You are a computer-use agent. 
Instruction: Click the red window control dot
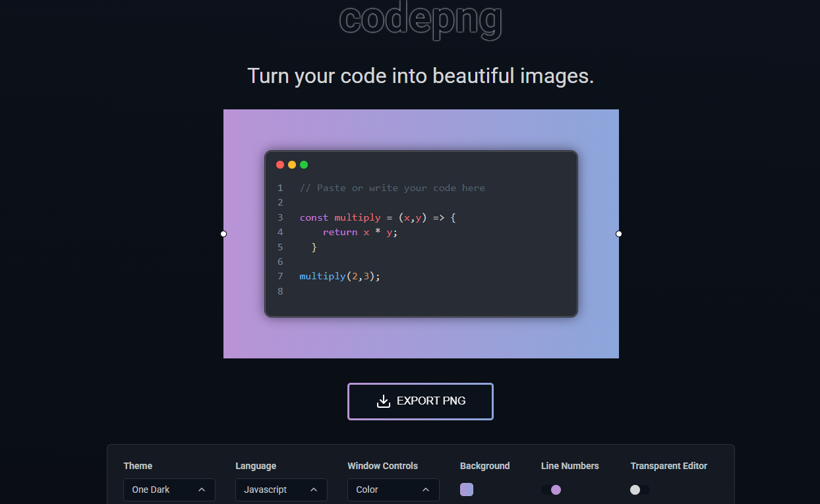coord(280,164)
